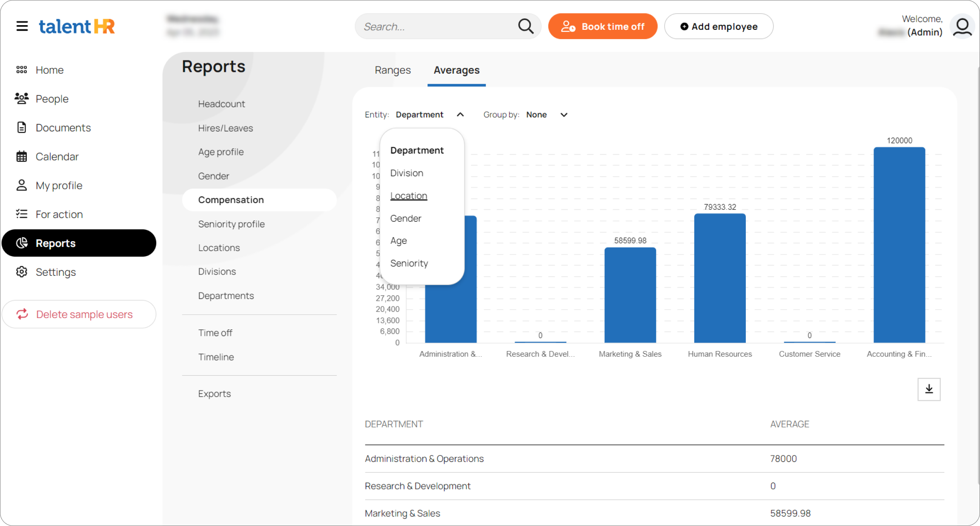This screenshot has height=526, width=980.
Task: Click the TalentHR logo
Action: tap(77, 26)
